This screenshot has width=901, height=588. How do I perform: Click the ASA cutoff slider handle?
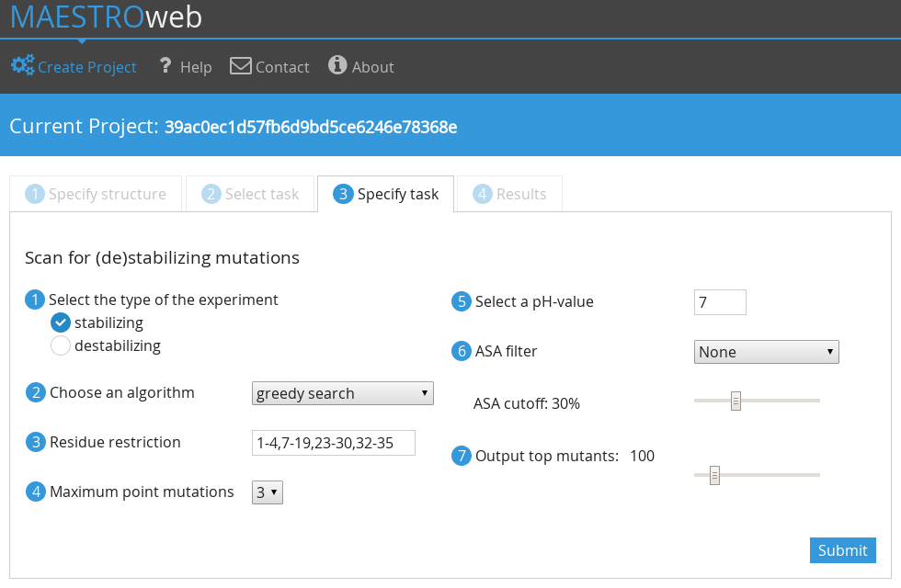(736, 401)
